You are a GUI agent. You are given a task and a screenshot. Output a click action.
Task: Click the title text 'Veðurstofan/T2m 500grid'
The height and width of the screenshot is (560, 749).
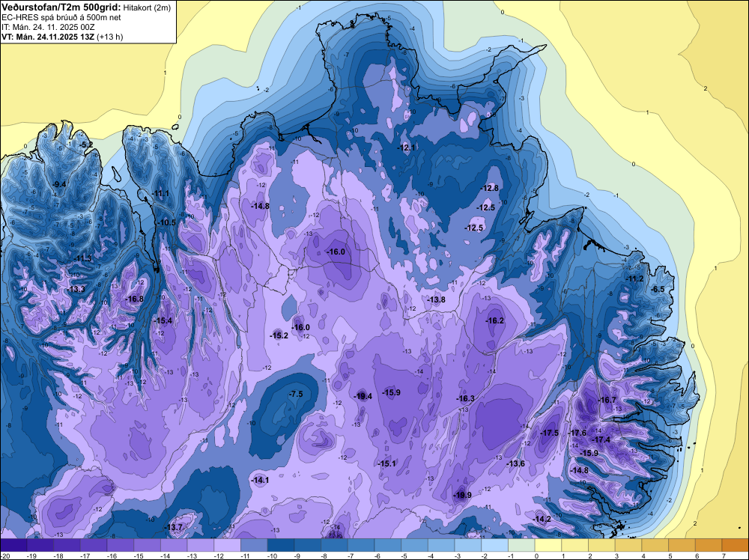point(61,7)
